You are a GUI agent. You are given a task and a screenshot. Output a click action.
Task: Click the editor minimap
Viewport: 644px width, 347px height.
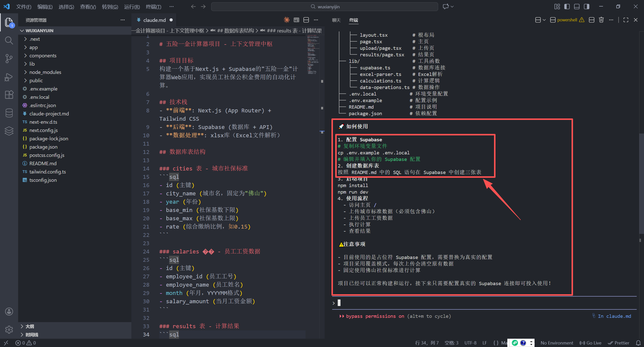(313, 55)
